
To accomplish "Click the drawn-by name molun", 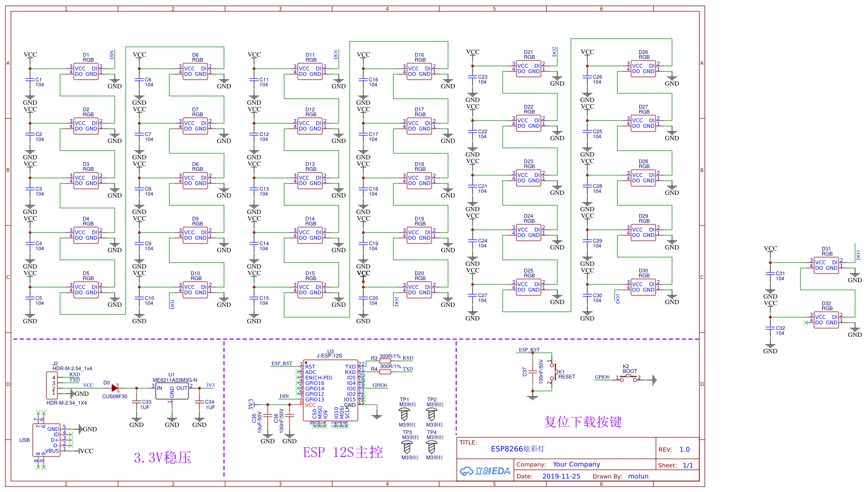I will pyautogui.click(x=638, y=476).
